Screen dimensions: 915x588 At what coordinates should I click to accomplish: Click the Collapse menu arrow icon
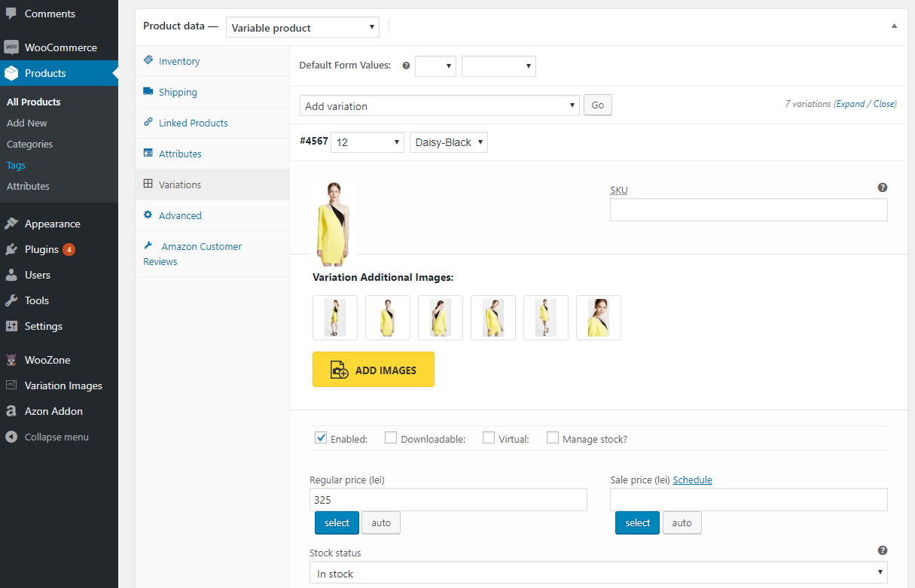tap(11, 437)
